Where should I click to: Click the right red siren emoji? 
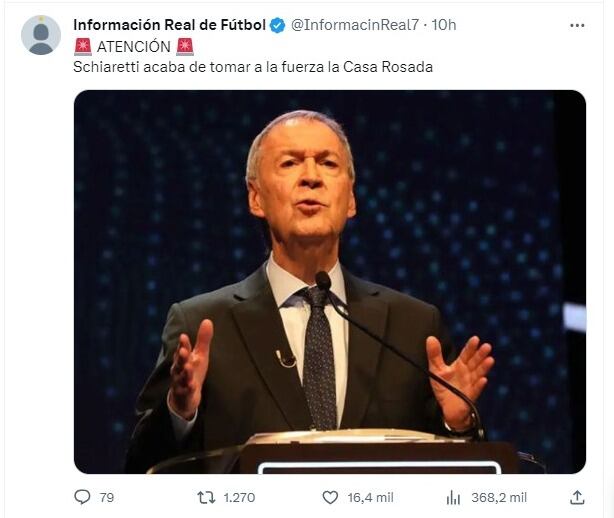185,47
